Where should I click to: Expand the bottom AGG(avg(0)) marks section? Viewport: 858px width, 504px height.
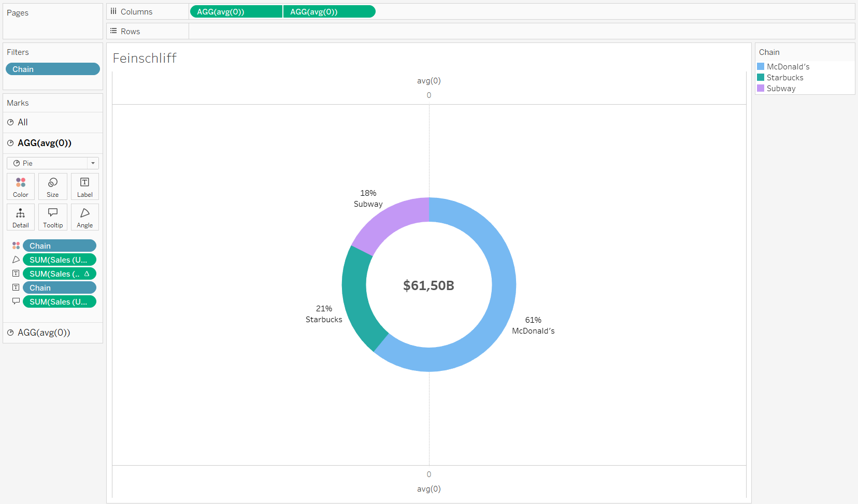53,333
